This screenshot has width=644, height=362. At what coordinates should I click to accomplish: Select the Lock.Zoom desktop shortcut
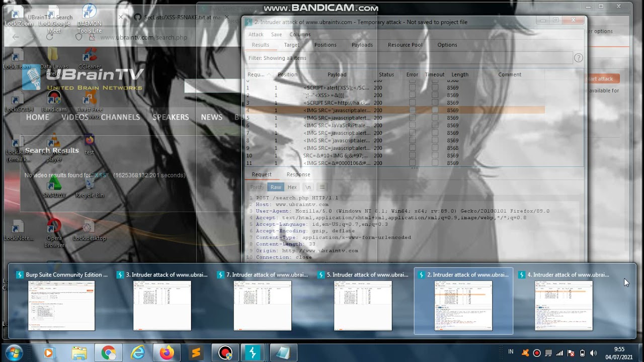19,16
